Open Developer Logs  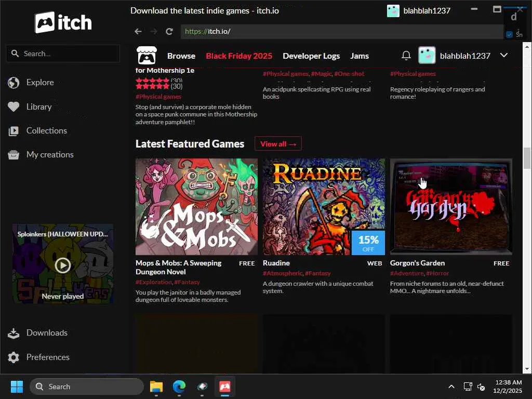(x=311, y=56)
